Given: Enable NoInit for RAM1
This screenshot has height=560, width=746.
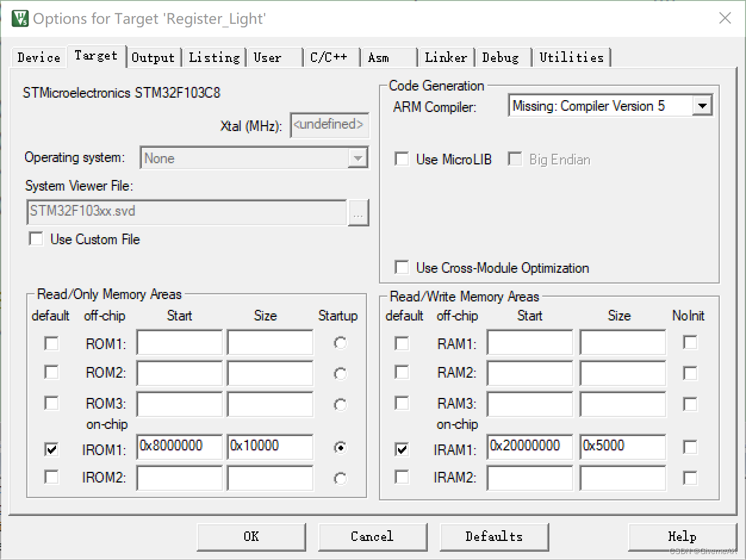Looking at the screenshot, I should pos(690,342).
